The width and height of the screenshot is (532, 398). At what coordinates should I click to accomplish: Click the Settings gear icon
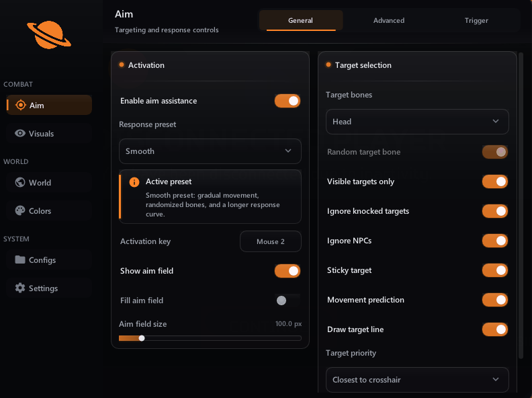[x=20, y=288]
